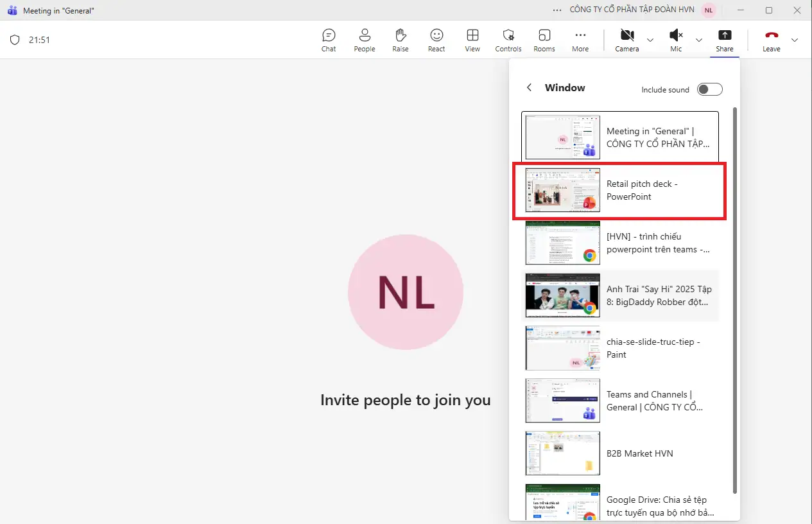This screenshot has width=812, height=524.
Task: Open breakout Rooms
Action: coord(544,40)
